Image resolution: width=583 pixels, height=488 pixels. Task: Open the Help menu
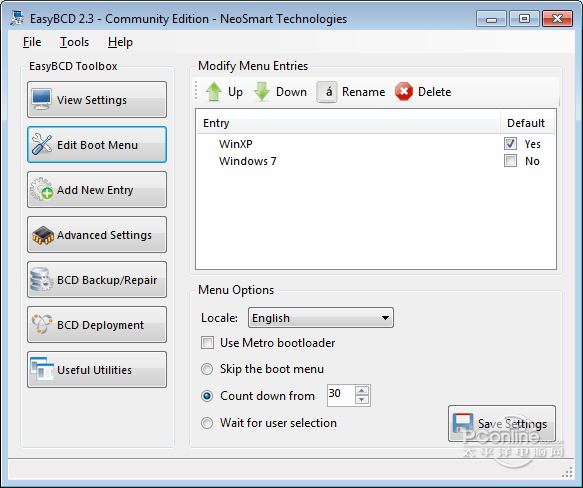[120, 42]
